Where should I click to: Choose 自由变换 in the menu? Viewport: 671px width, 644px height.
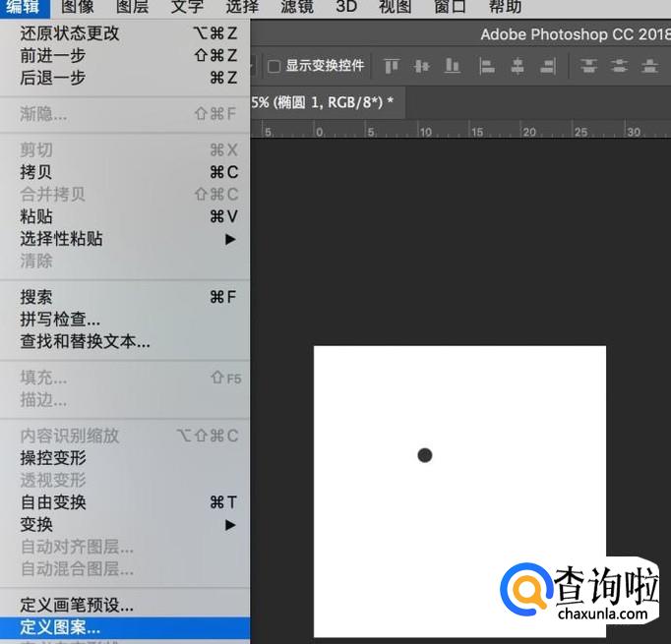coord(53,502)
